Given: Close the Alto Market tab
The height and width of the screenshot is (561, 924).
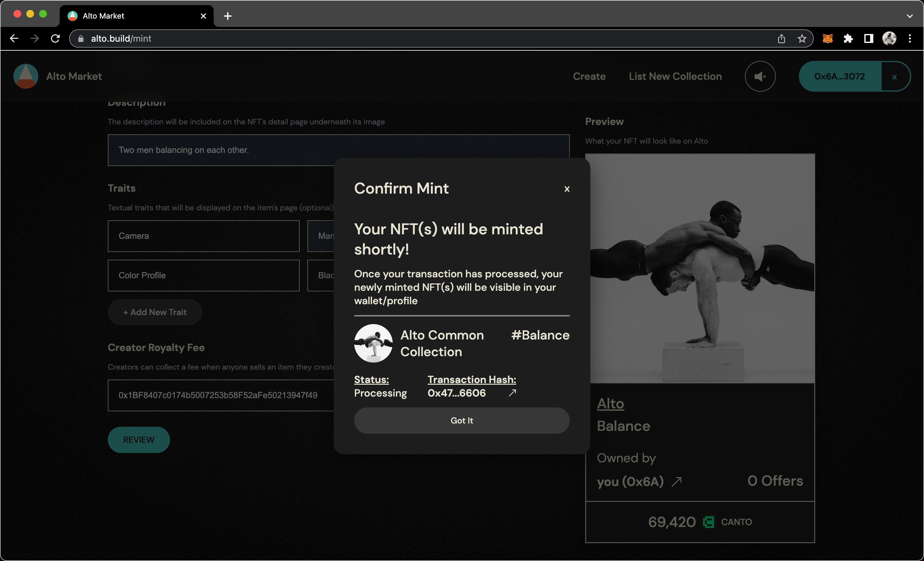Looking at the screenshot, I should pos(203,16).
